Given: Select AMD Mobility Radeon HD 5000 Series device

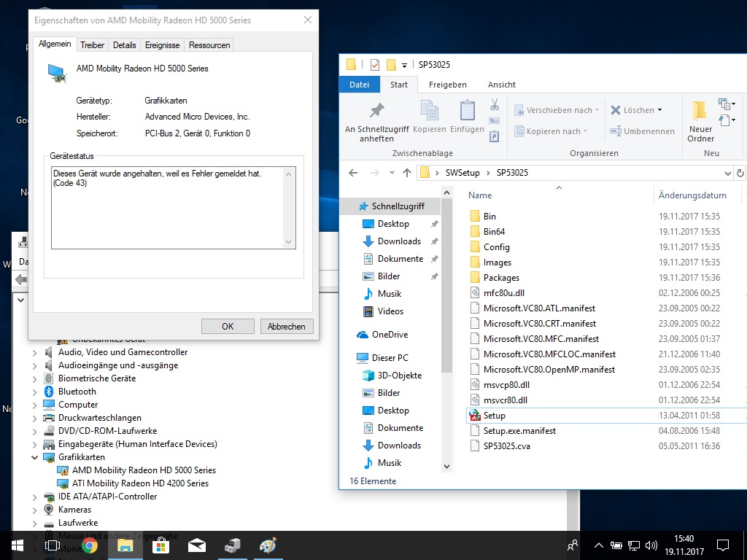Looking at the screenshot, I should [x=144, y=470].
